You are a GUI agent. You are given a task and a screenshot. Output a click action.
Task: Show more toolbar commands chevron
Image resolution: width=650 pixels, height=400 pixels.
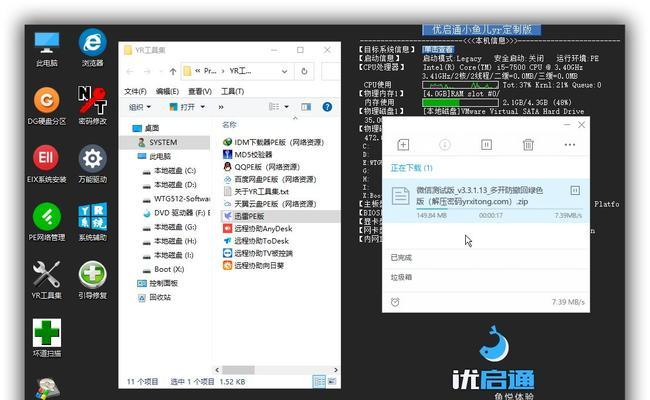pos(221,107)
